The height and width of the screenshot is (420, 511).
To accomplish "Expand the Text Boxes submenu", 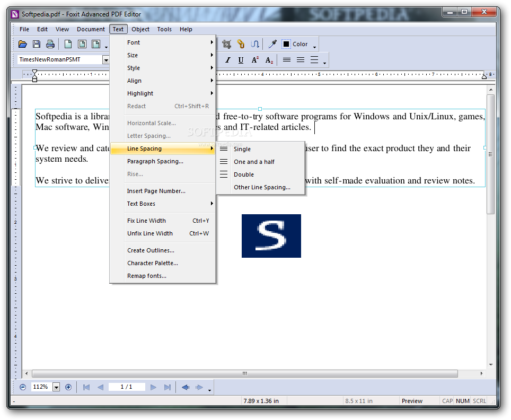I will click(x=163, y=204).
